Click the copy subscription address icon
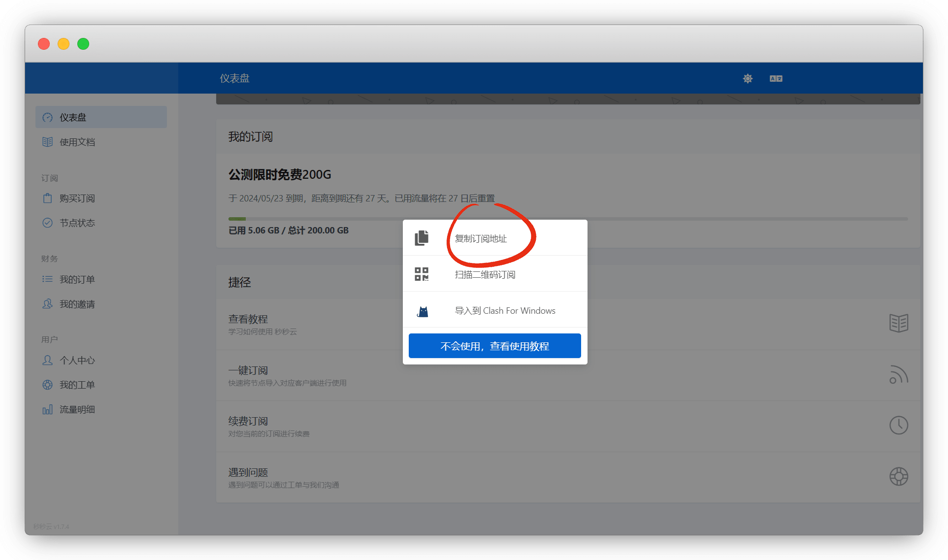The width and height of the screenshot is (948, 560). pyautogui.click(x=422, y=238)
